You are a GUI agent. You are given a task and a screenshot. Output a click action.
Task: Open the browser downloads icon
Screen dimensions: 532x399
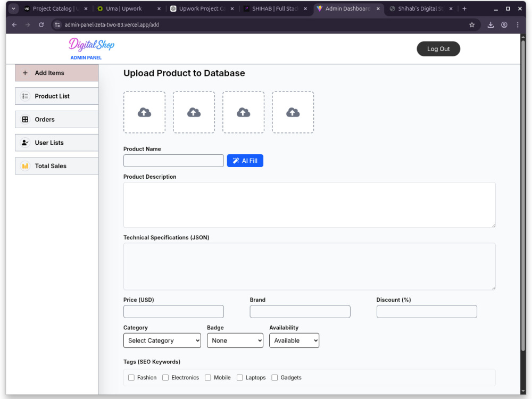click(x=491, y=25)
